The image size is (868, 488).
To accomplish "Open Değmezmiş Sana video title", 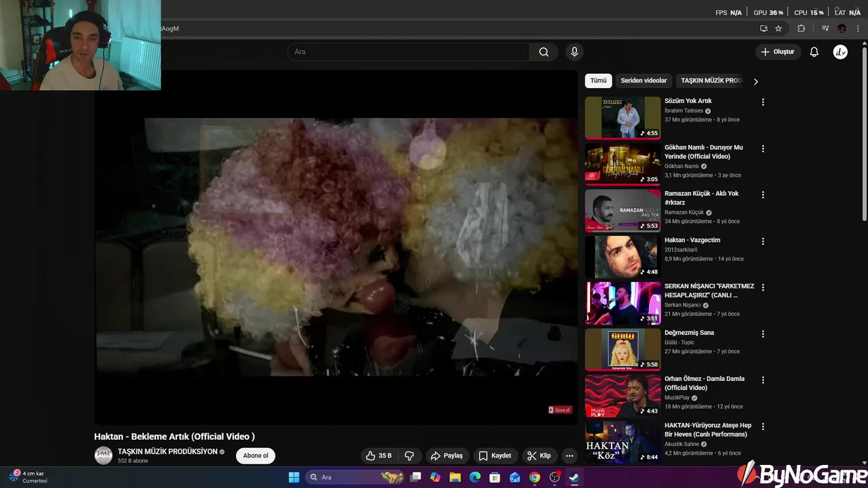I will (689, 333).
